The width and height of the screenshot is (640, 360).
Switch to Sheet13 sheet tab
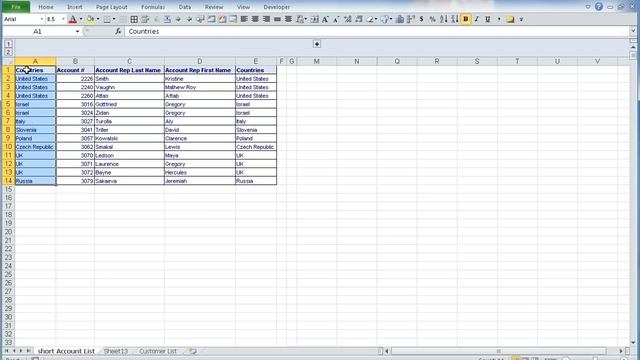(116, 351)
